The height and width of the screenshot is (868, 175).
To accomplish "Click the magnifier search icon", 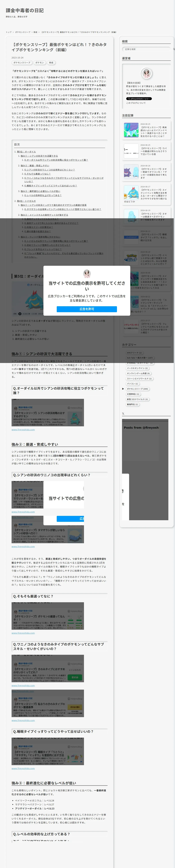I will point(174,49).
